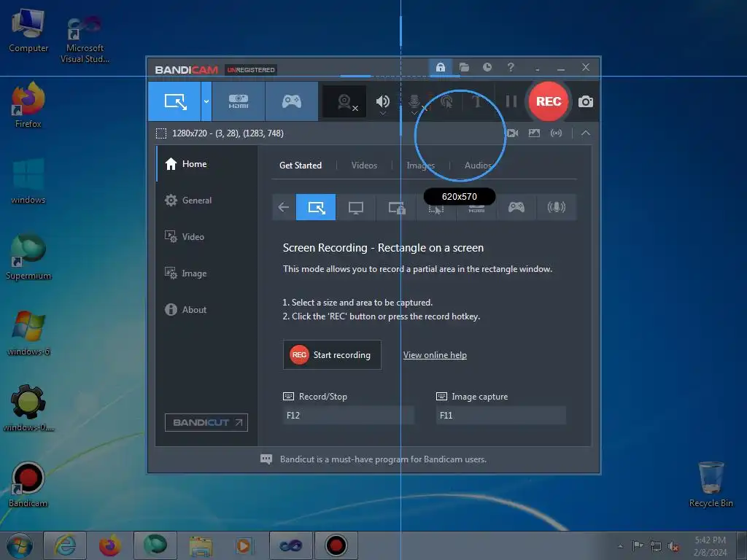Click the lock window icon in title bar
This screenshot has height=560, width=747.
pos(441,67)
